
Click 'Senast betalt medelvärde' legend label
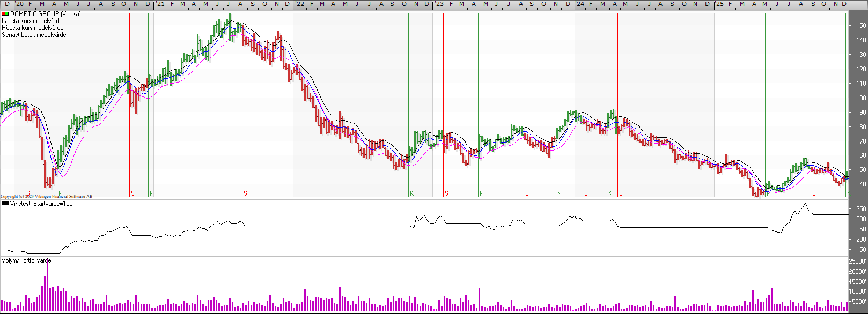[34, 35]
